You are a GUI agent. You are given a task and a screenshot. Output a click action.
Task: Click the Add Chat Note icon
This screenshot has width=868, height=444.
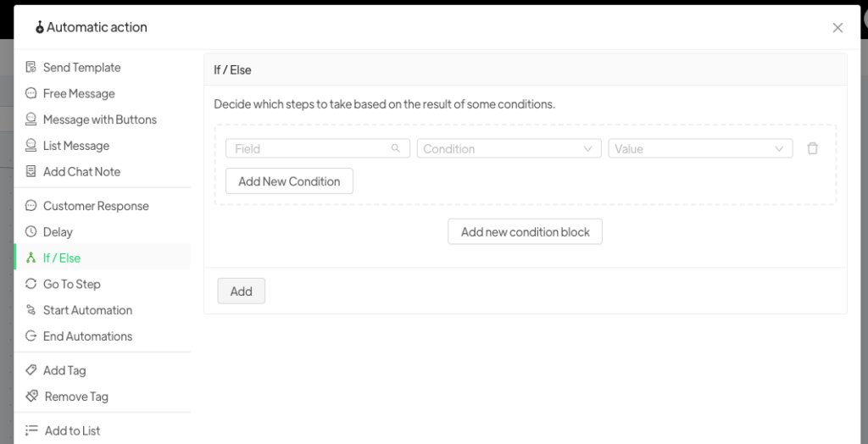pyautogui.click(x=31, y=172)
